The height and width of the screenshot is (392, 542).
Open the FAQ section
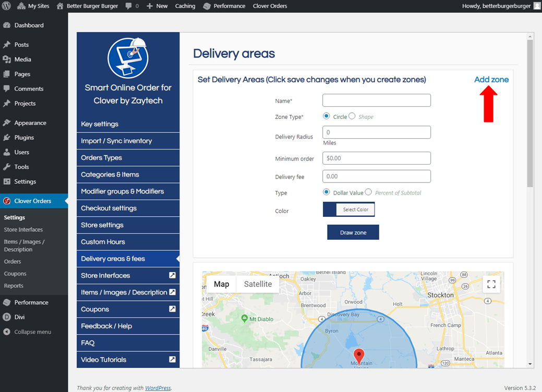tap(128, 343)
